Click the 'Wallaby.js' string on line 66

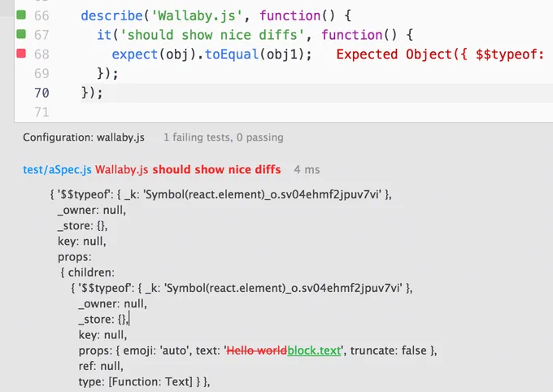point(197,16)
